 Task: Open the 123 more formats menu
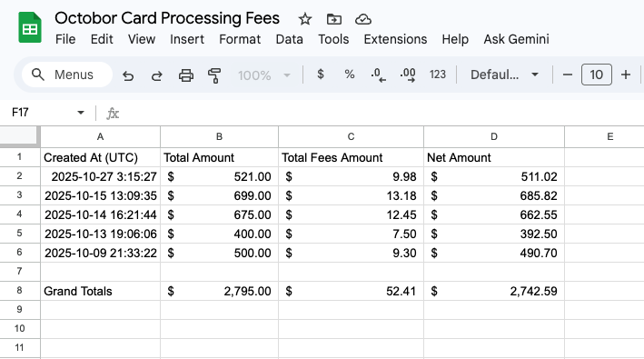[438, 75]
